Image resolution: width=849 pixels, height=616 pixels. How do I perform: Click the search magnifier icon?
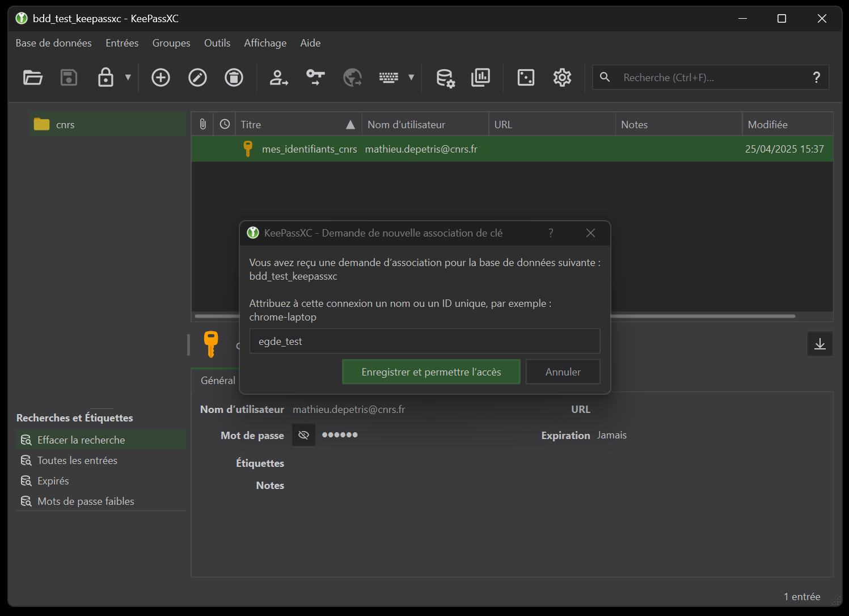(x=605, y=77)
